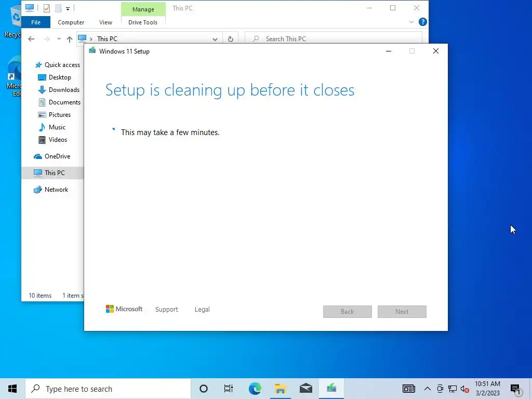Open the Action Center notifications icon
Screen dimensions: 532x399
click(x=515, y=389)
